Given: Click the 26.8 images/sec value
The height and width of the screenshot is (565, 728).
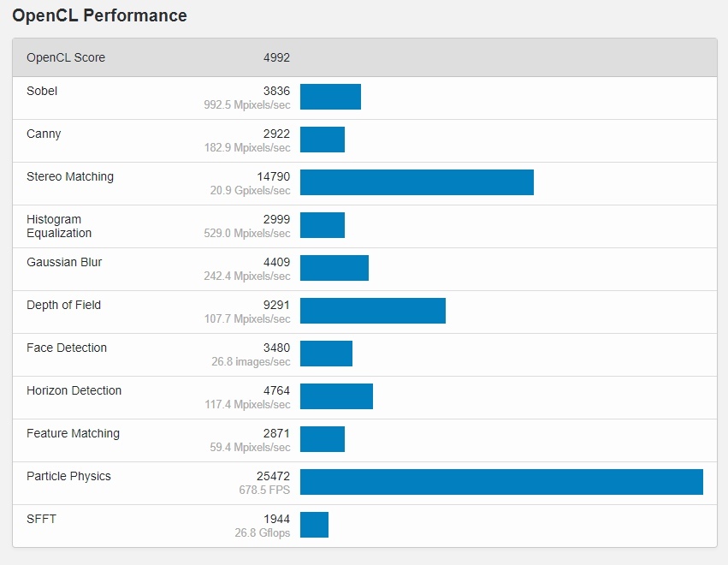Looking at the screenshot, I should [251, 362].
